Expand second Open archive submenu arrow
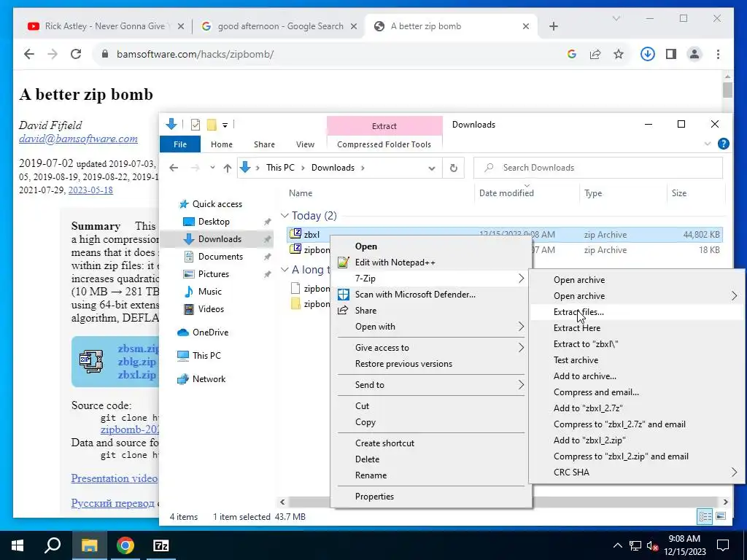 (x=734, y=296)
